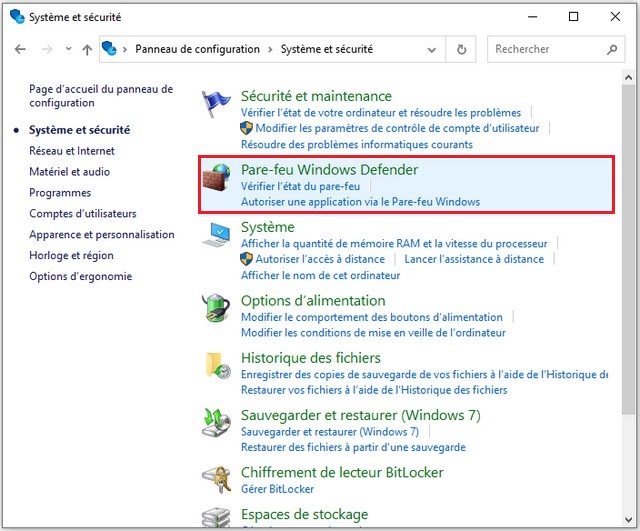Image resolution: width=640 pixels, height=531 pixels.
Task: Click Enregistrer des copies de sauvegarde link
Action: 424,375
